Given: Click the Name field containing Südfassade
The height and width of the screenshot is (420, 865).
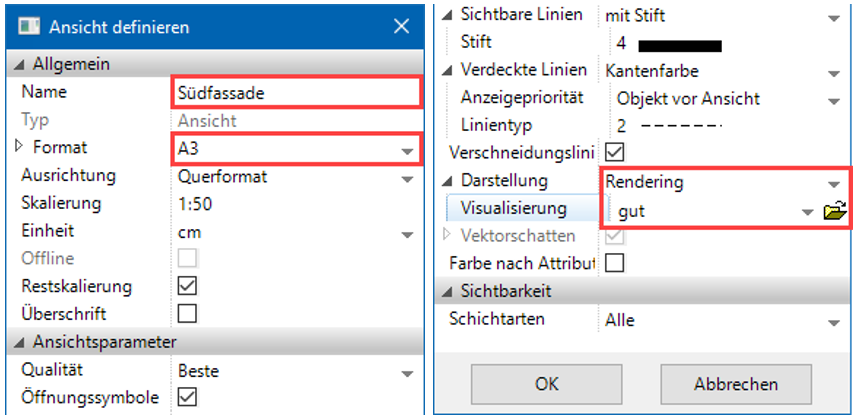Looking at the screenshot, I should (x=294, y=93).
